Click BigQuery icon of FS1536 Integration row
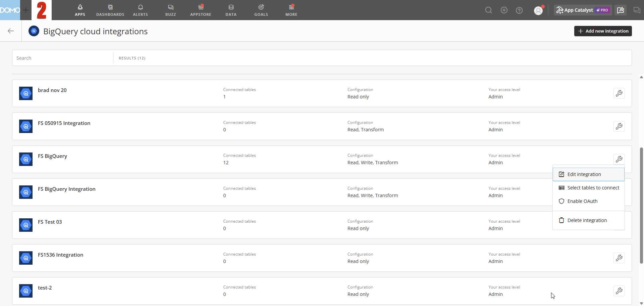 (x=26, y=258)
